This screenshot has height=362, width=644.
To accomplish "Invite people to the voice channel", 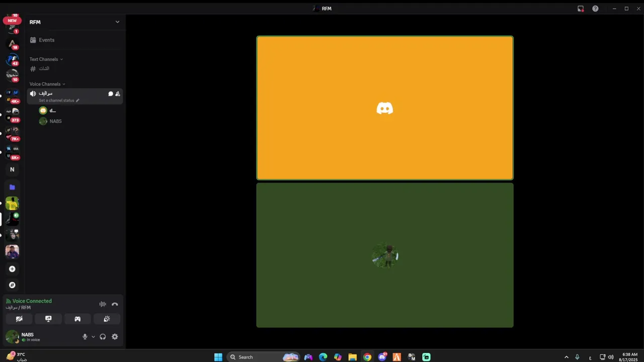I will [x=118, y=94].
